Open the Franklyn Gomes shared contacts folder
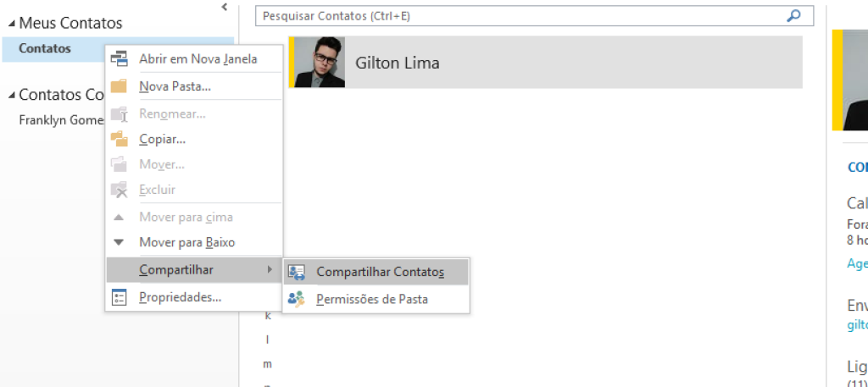The height and width of the screenshot is (387, 868). click(61, 120)
